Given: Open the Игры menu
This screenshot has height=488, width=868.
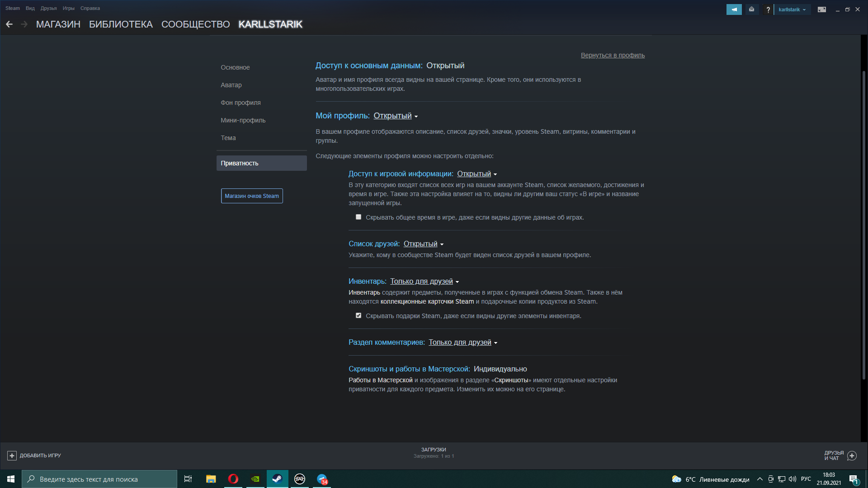Looking at the screenshot, I should (x=69, y=8).
